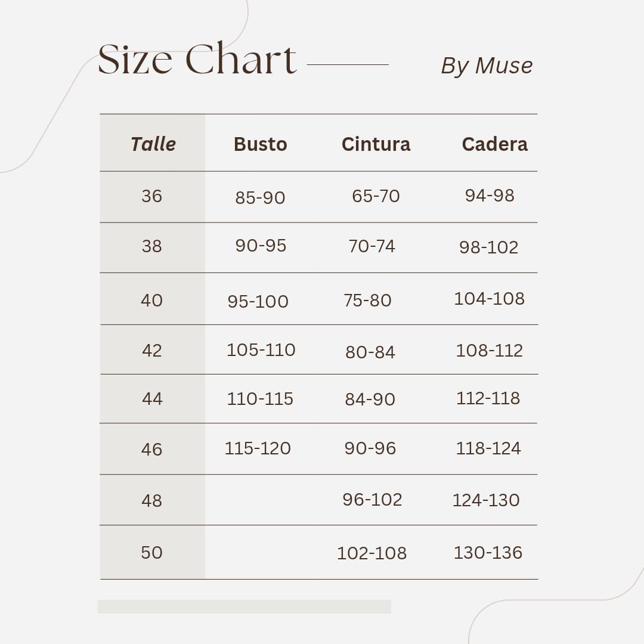Screen dimensions: 644x644
Task: Click the Cintura column header
Action: click(376, 144)
